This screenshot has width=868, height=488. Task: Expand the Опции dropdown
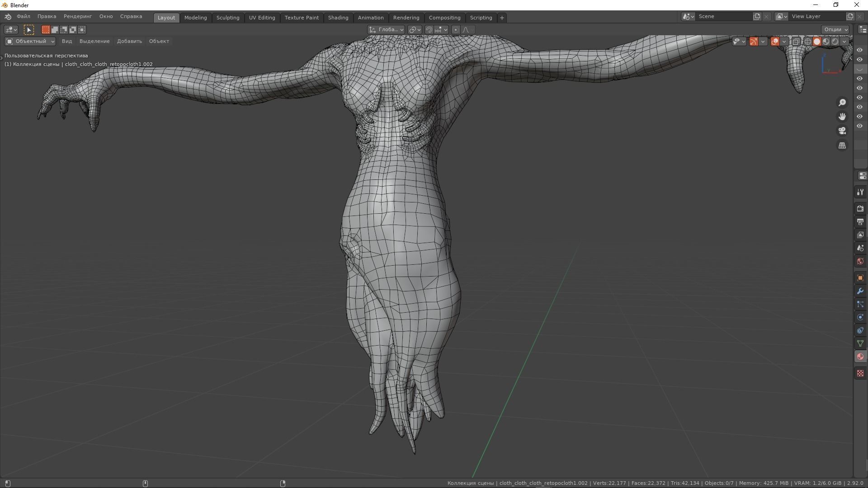tap(835, 29)
